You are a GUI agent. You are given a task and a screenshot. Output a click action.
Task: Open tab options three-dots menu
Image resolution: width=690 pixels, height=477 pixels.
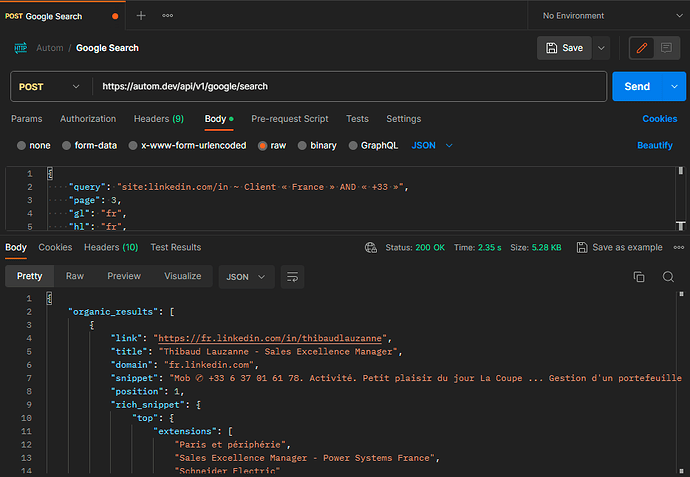tap(167, 16)
